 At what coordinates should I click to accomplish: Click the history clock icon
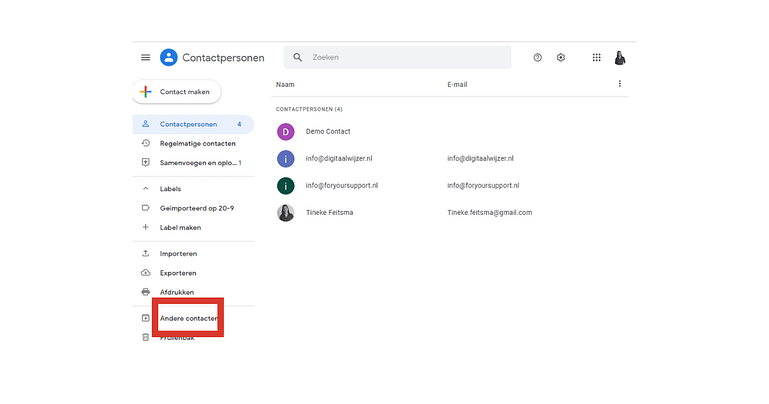pyautogui.click(x=146, y=143)
